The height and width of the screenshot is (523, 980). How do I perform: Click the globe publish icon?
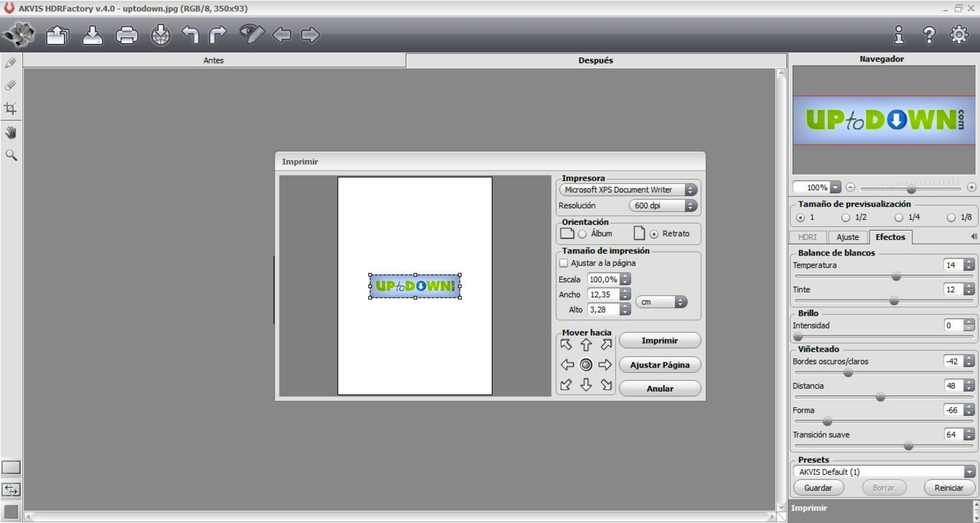pyautogui.click(x=160, y=35)
